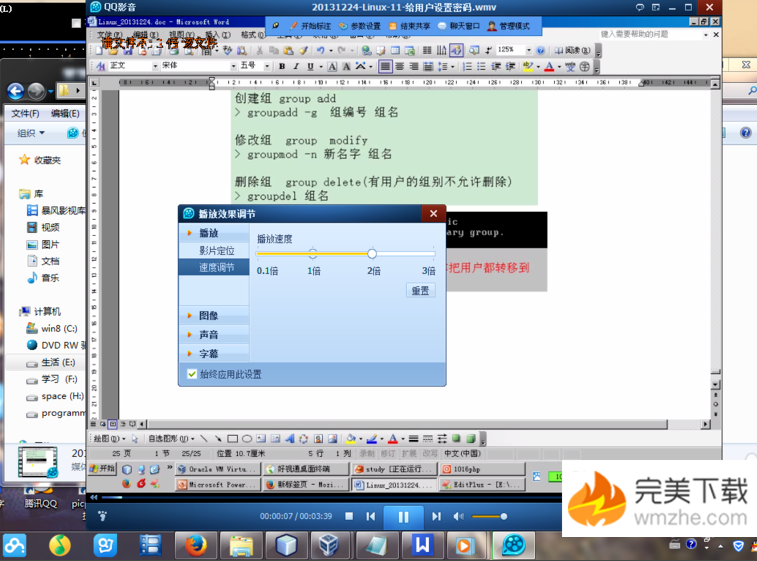Image resolution: width=757 pixels, height=561 pixels.
Task: Click 格式 menu in Word
Action: coord(252,34)
